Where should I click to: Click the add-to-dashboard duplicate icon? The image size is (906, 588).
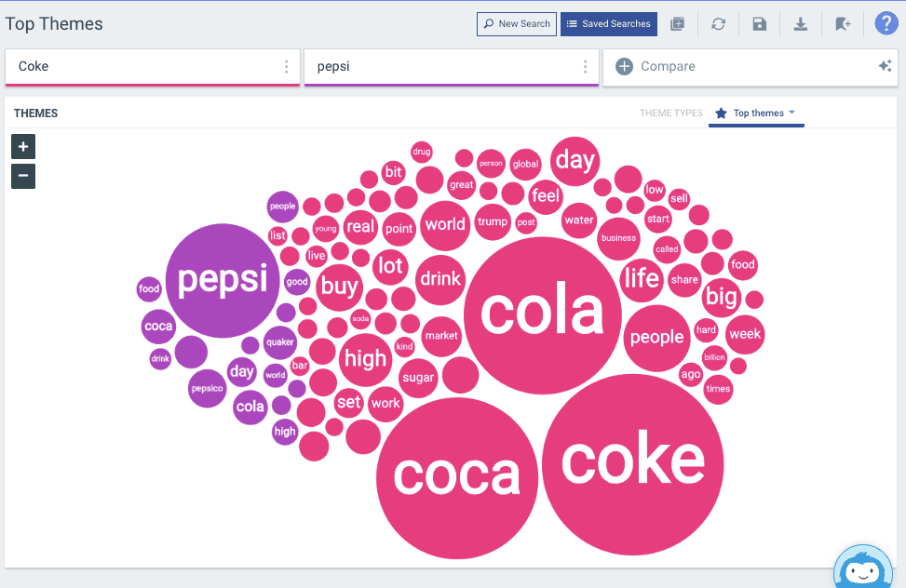(x=677, y=24)
